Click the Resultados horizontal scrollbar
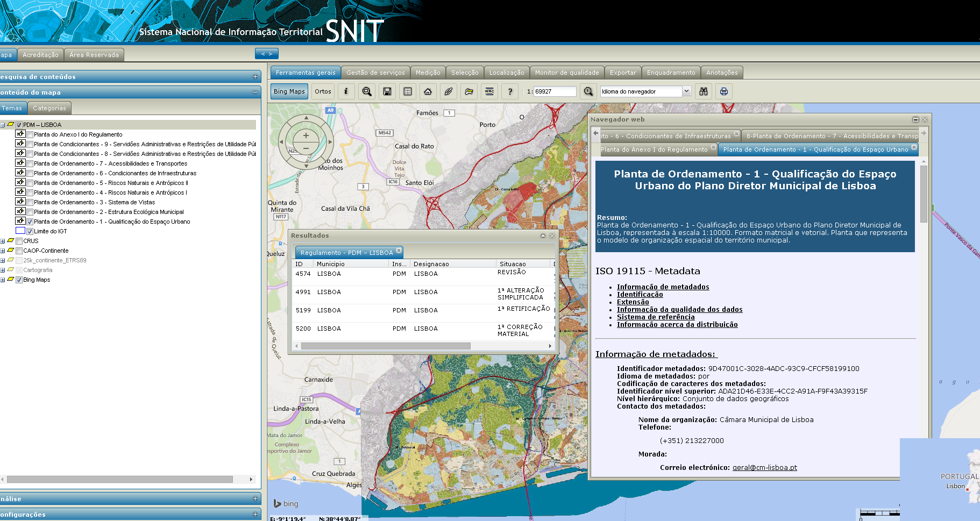980x521 pixels. pyautogui.click(x=386, y=346)
